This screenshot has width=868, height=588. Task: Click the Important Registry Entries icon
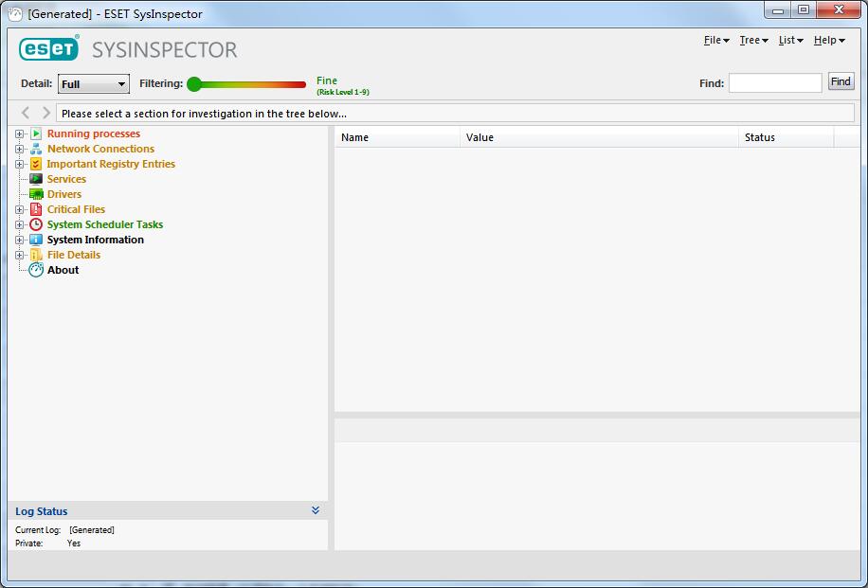(x=36, y=164)
